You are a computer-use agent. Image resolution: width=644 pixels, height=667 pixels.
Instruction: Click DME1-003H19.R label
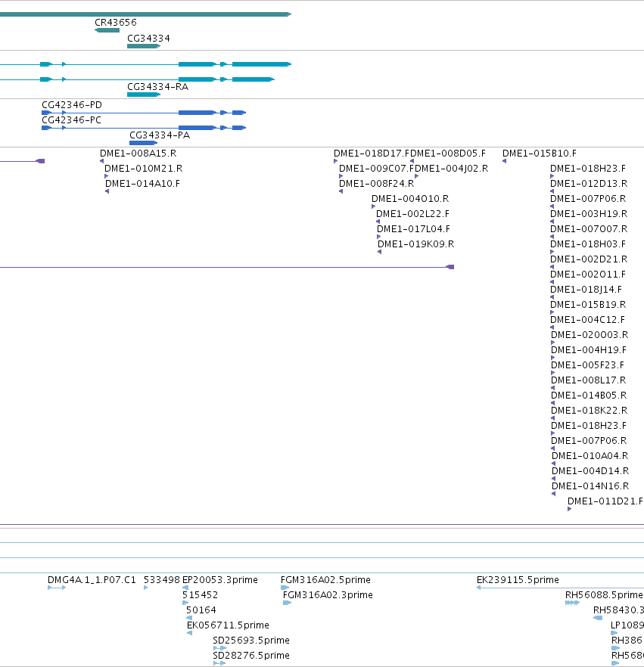coord(589,214)
